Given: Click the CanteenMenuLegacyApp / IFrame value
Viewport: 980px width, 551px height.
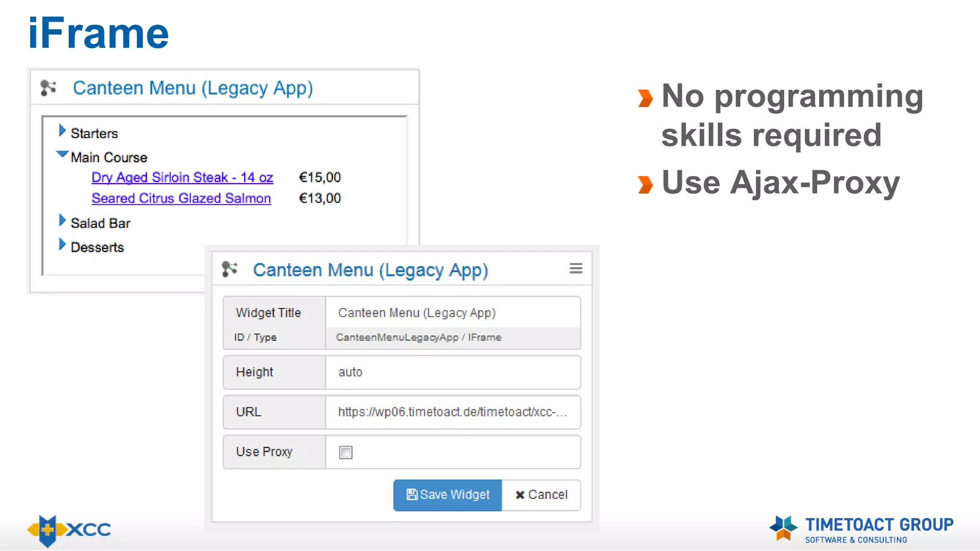Looking at the screenshot, I should 419,337.
